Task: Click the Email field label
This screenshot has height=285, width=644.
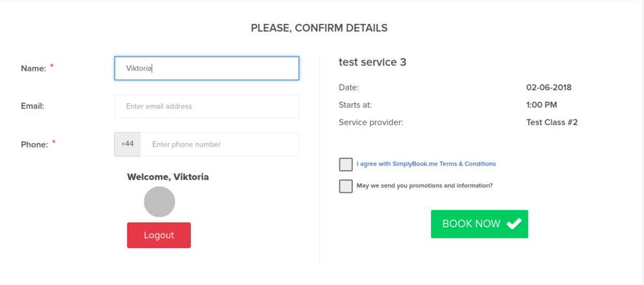Action: [32, 106]
